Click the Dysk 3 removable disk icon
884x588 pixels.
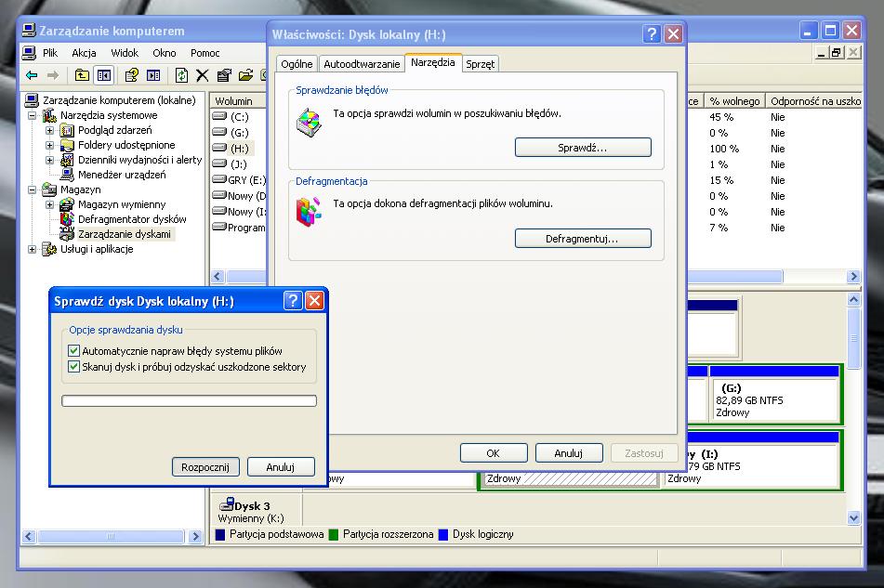(227, 504)
